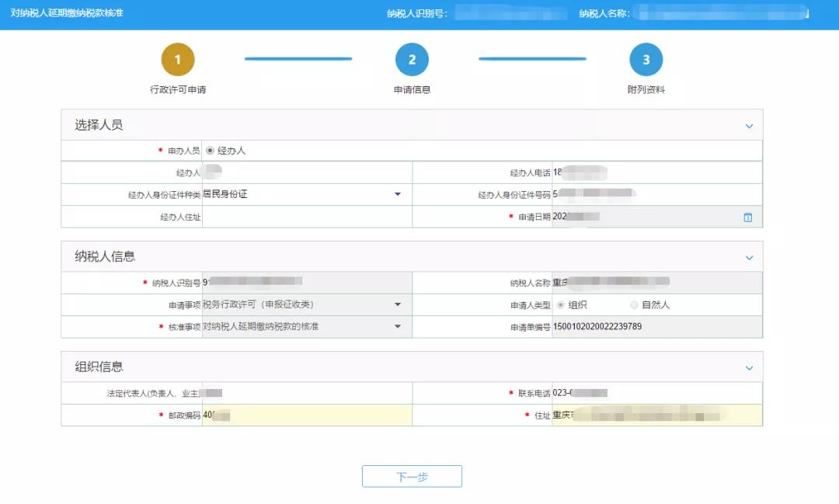
Task: Open the 申请事项 dropdown
Action: pyautogui.click(x=398, y=304)
